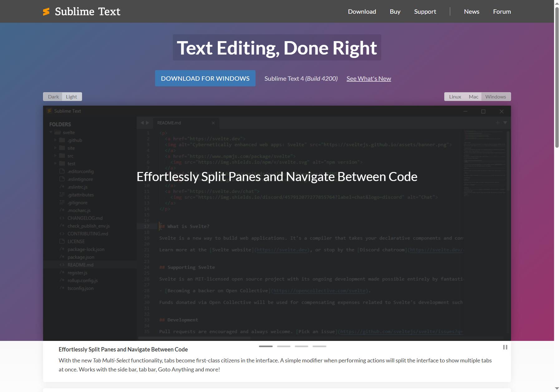Open package.json in the sidebar
560x392 pixels.
tap(81, 257)
